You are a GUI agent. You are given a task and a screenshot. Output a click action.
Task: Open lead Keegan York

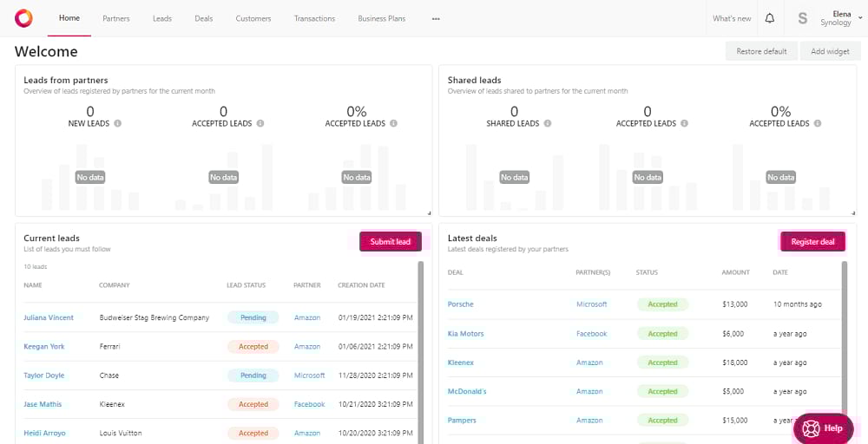coord(43,347)
